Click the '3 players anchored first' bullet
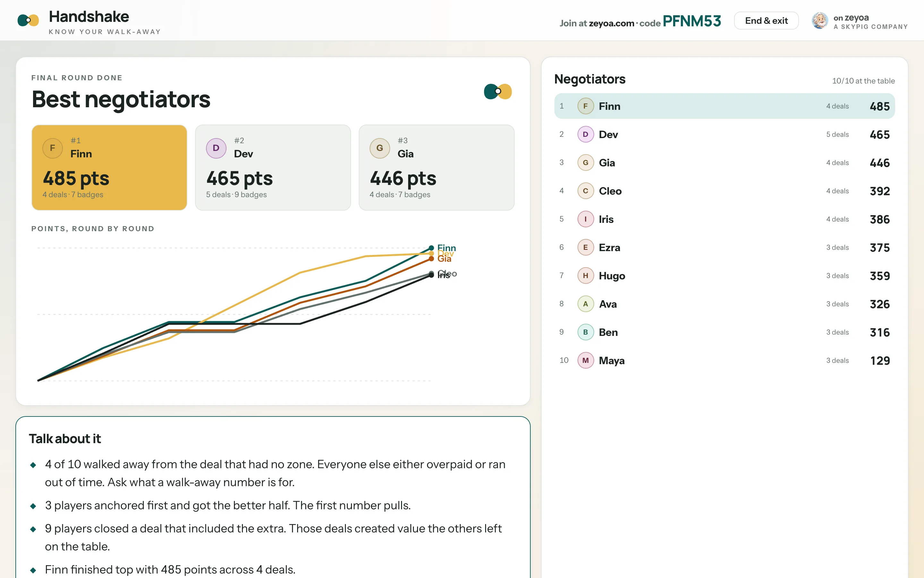Screen dimensions: 924x578 click(x=227, y=505)
